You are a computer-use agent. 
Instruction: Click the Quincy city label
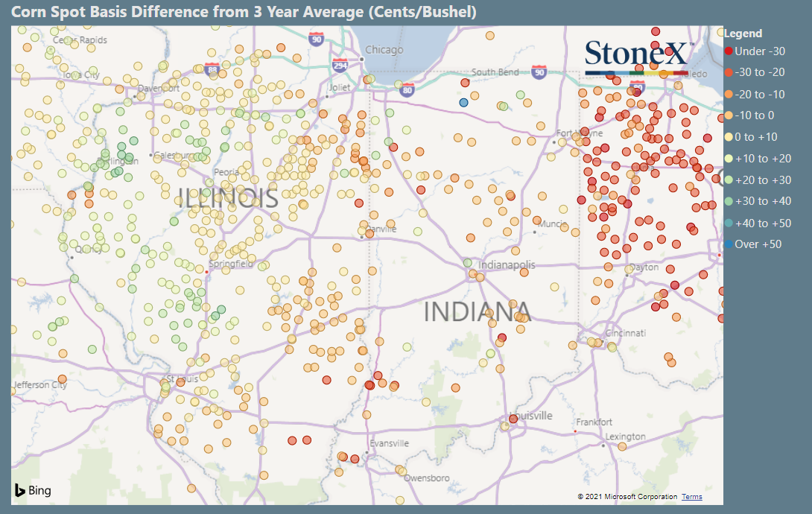[x=89, y=250]
